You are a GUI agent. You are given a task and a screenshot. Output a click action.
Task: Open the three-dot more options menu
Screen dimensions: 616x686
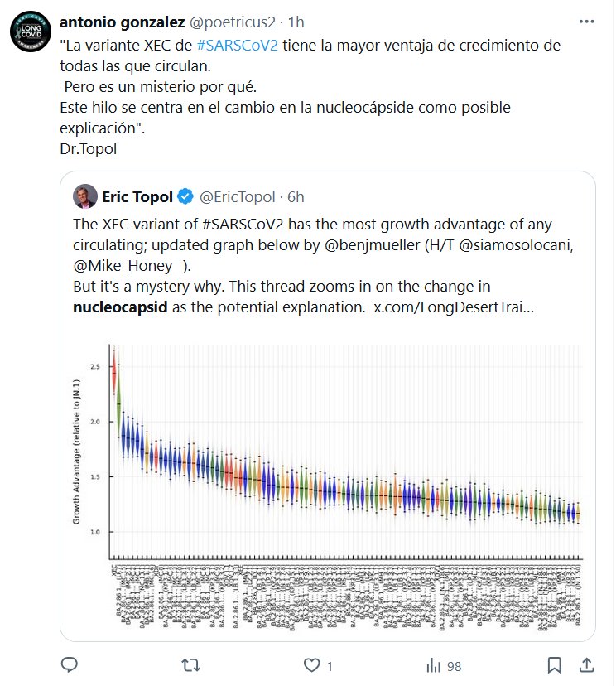tap(586, 21)
